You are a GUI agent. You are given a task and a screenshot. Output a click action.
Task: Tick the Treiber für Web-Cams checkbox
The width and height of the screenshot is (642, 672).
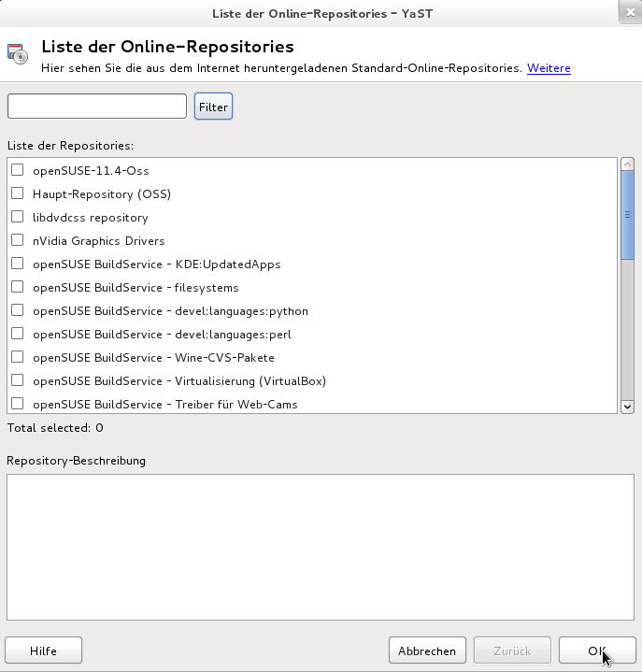coord(17,404)
